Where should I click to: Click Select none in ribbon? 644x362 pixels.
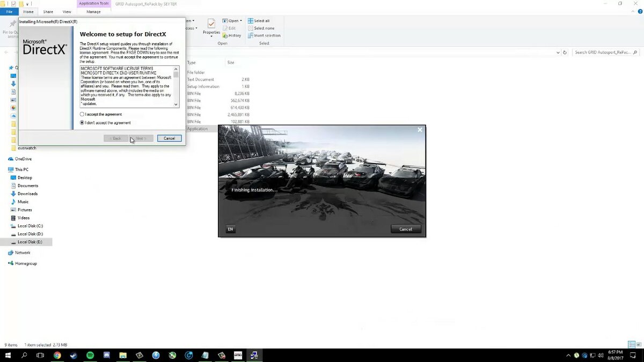click(x=261, y=28)
